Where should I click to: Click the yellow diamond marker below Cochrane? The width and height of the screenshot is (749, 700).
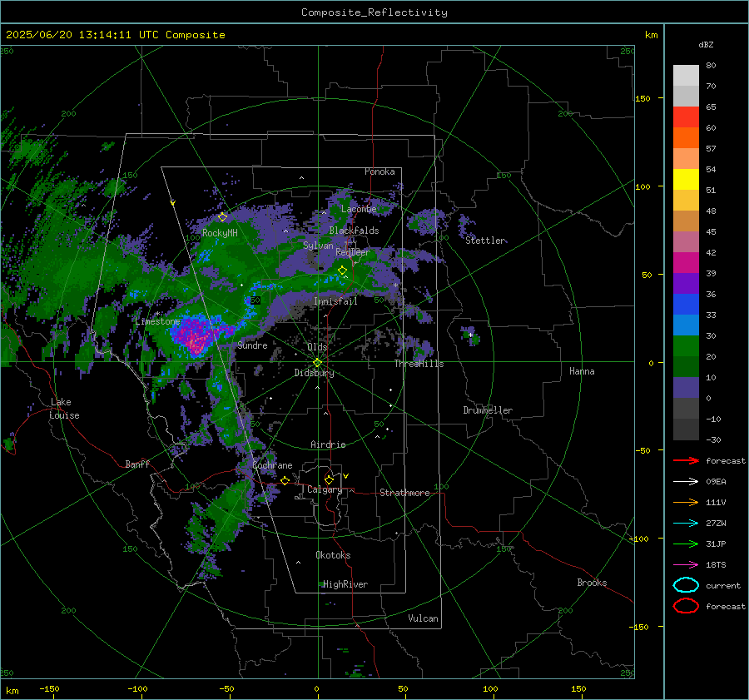(x=285, y=480)
